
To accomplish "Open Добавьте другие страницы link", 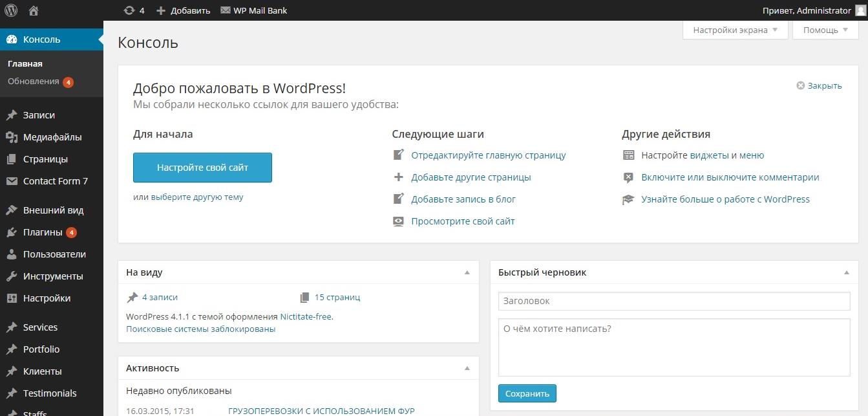I will click(x=471, y=177).
